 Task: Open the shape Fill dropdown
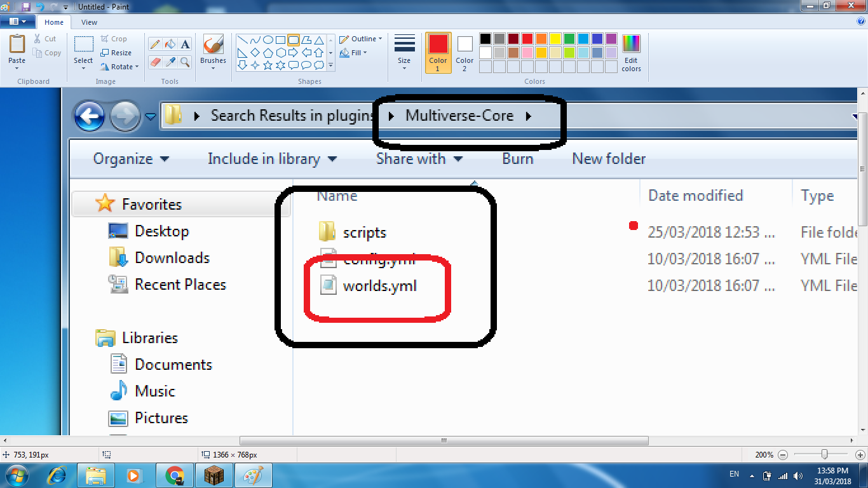pos(354,53)
